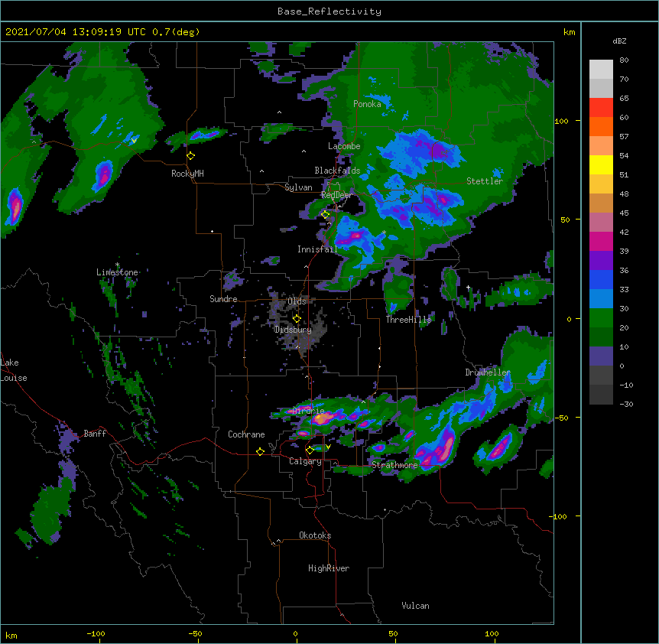Click the Ponoka city label
Viewport: 659px width, 644px height.
[x=367, y=104]
